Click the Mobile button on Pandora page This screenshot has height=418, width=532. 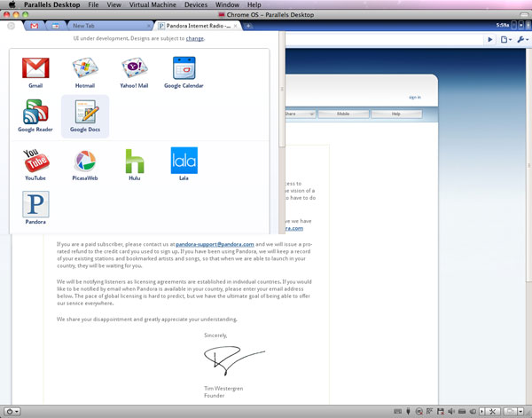pyautogui.click(x=343, y=114)
